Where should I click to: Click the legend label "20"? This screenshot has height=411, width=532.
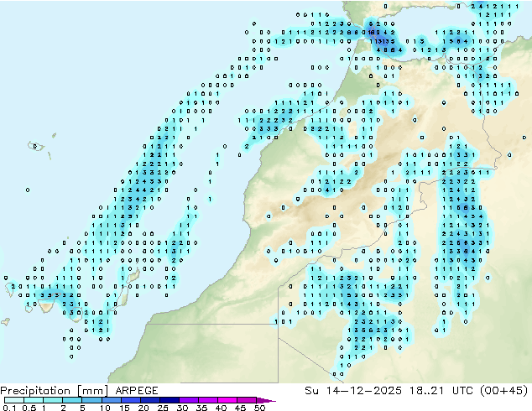coord(143,408)
